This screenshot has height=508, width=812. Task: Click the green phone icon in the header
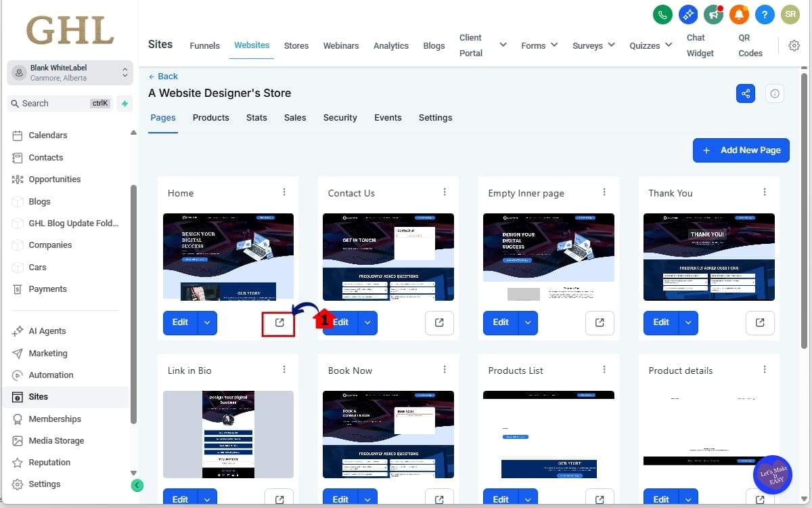click(662, 14)
